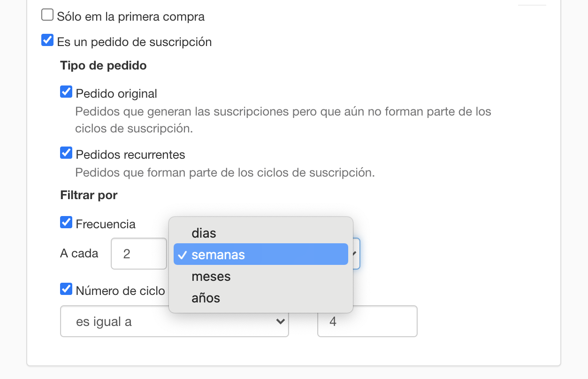This screenshot has width=588, height=379.
Task: Click the dropdown arrow beside the frequency unit box
Action: (355, 254)
